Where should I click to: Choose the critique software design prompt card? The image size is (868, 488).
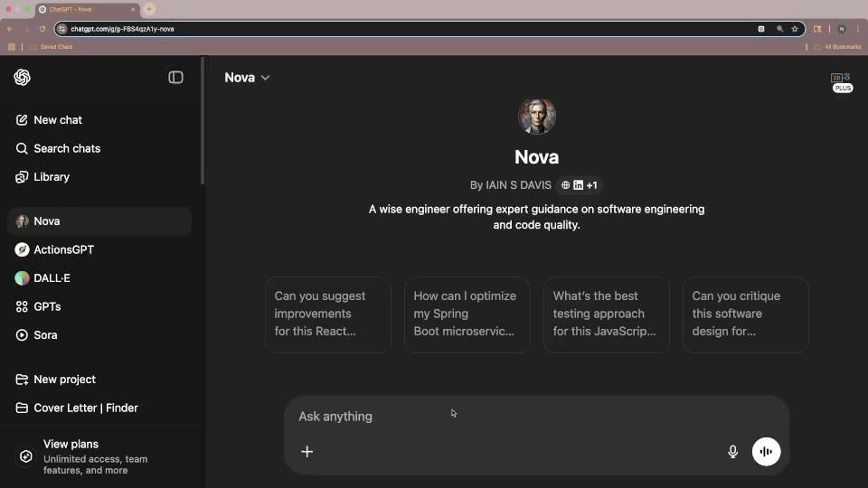click(x=746, y=314)
